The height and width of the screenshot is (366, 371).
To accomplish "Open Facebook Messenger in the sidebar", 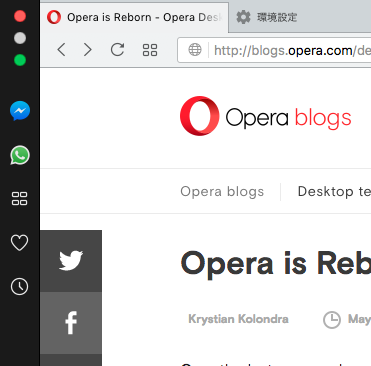I will pyautogui.click(x=20, y=111).
